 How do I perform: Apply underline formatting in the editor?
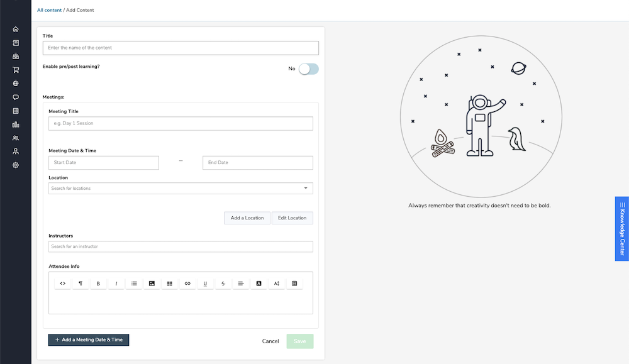point(205,283)
